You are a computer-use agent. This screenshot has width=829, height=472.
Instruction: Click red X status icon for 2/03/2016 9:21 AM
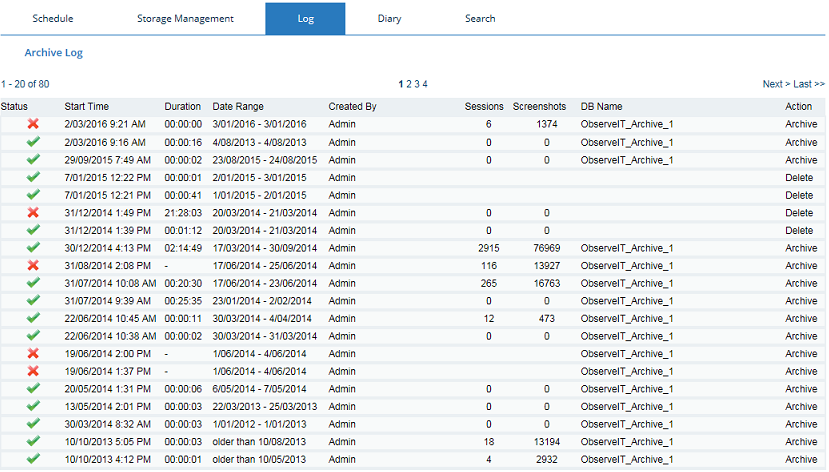(x=33, y=124)
